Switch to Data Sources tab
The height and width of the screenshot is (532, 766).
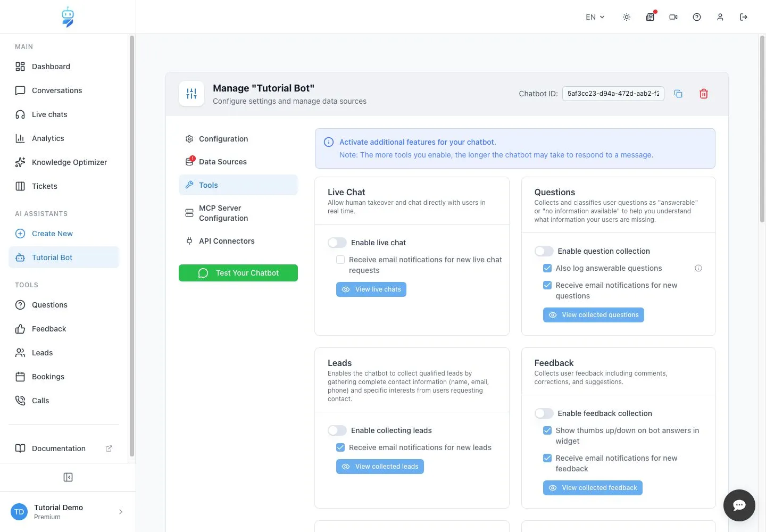pos(238,162)
